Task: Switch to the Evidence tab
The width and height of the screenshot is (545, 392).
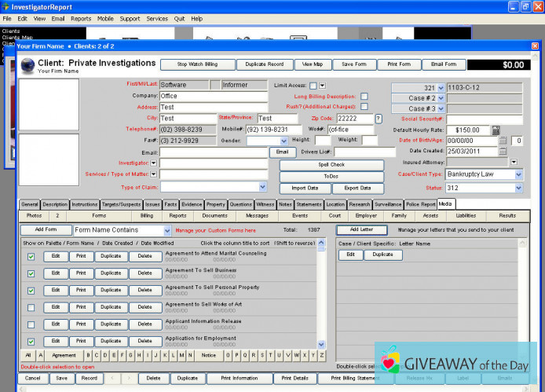Action: pyautogui.click(x=192, y=204)
